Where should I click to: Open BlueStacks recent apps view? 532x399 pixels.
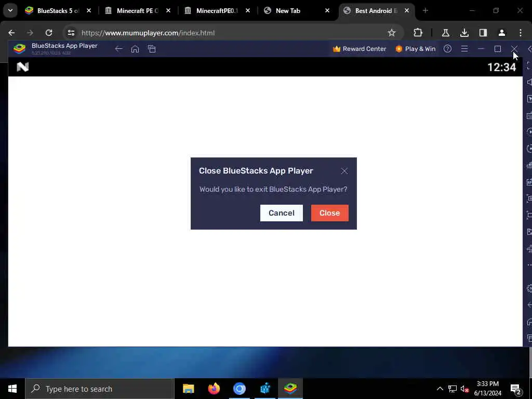[x=152, y=49]
